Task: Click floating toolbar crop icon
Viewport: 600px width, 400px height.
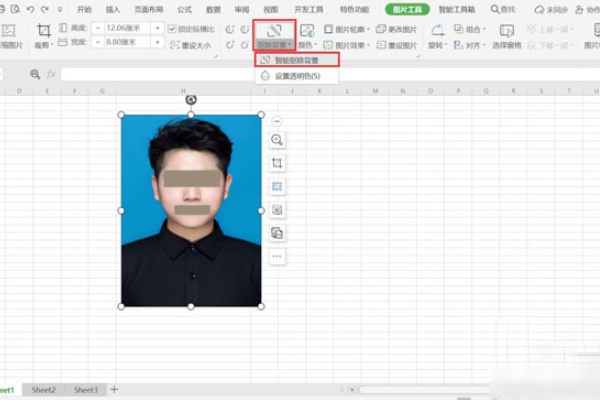Action: pos(277,163)
